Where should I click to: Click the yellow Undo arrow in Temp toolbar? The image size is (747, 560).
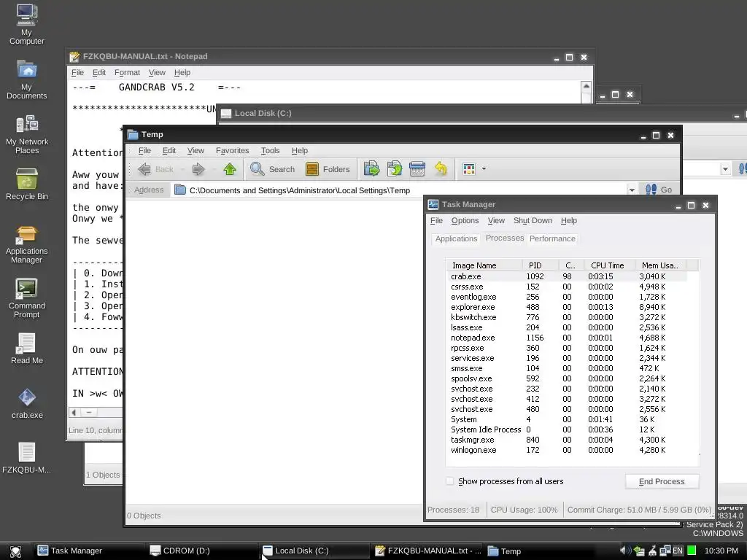[441, 169]
